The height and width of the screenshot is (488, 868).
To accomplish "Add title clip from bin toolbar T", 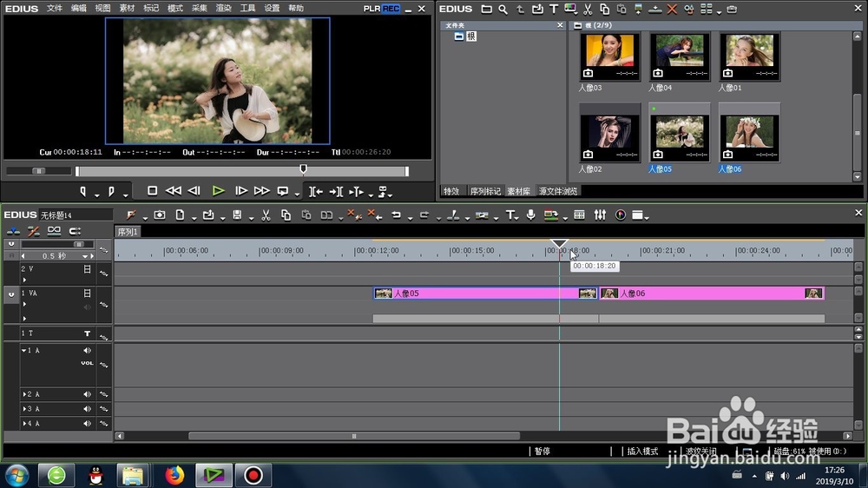I will point(554,10).
